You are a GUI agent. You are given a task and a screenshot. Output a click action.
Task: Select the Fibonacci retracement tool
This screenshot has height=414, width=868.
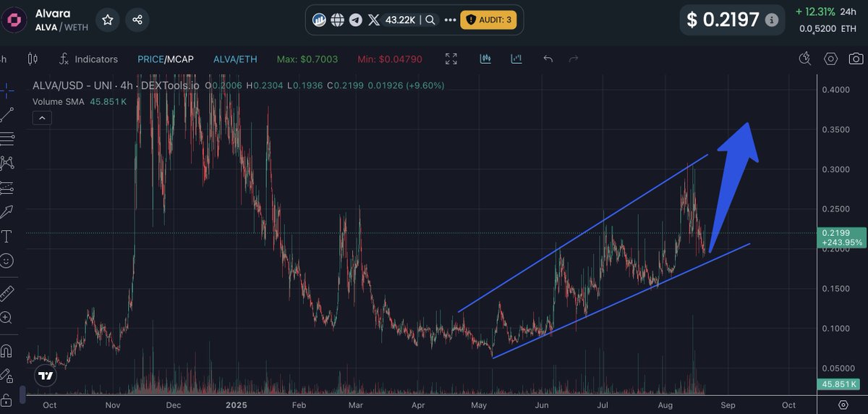[7, 138]
